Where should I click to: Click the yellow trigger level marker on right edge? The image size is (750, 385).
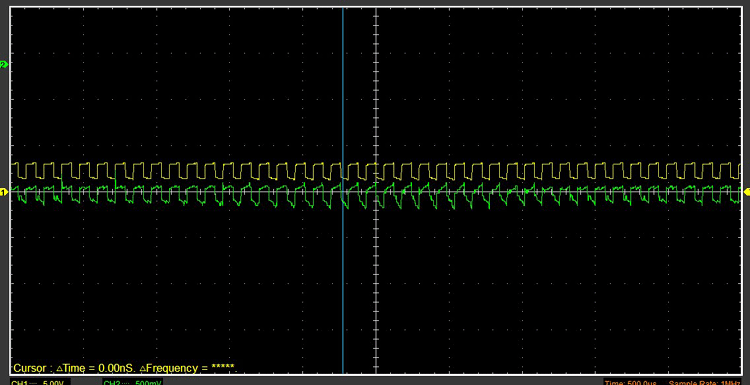tap(746, 192)
